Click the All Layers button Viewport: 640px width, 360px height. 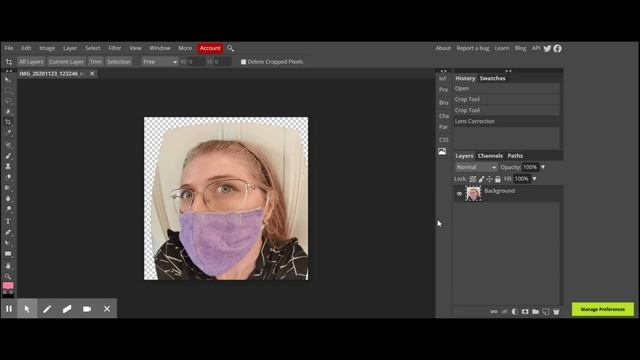31,62
